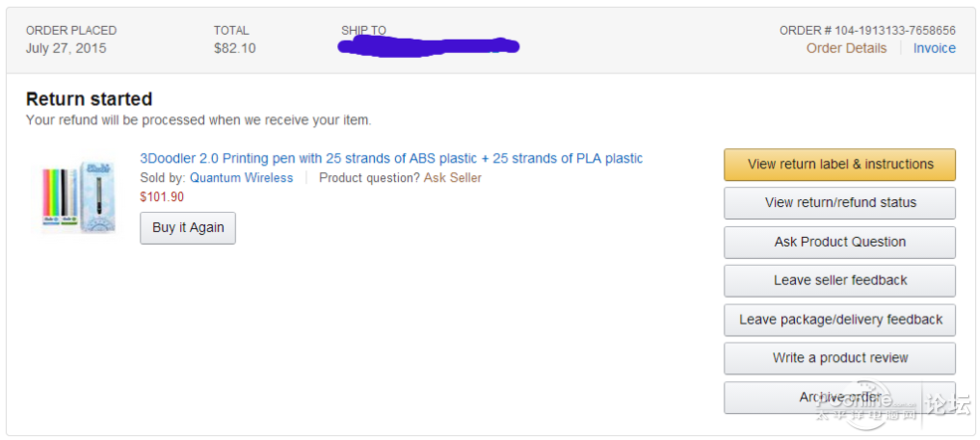Click the blurred Ship To recipient name
The height and width of the screenshot is (440, 980).
428,46
